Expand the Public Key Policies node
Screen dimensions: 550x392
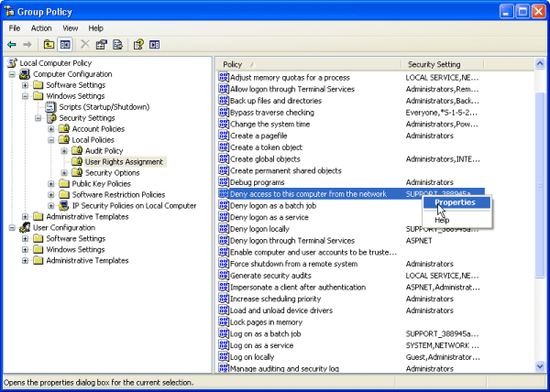pos(52,184)
